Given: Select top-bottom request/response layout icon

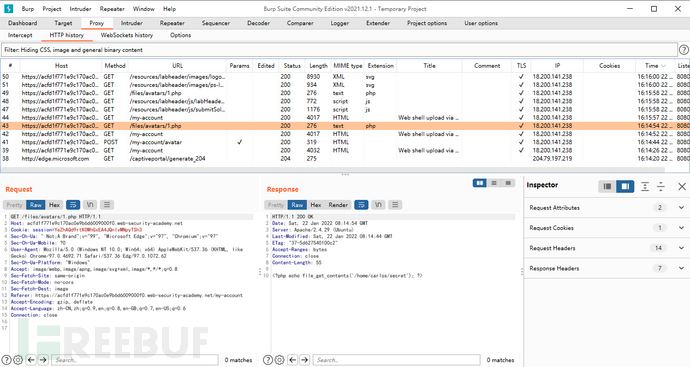Looking at the screenshot, I should (494, 183).
